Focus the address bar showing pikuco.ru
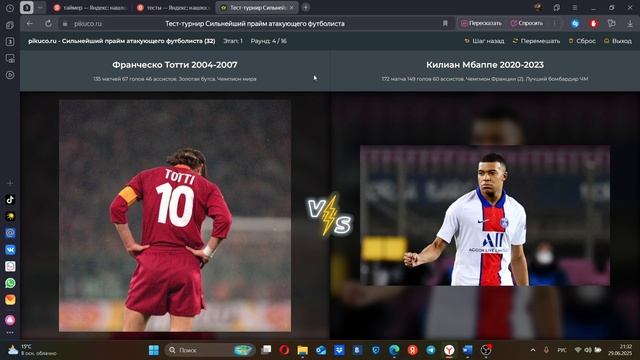 click(x=255, y=24)
